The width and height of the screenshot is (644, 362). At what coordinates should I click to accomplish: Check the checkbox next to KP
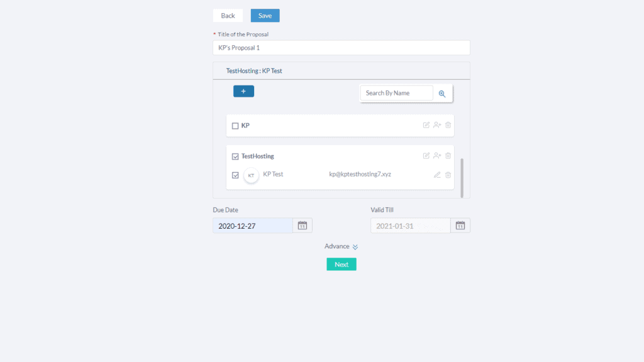point(236,125)
